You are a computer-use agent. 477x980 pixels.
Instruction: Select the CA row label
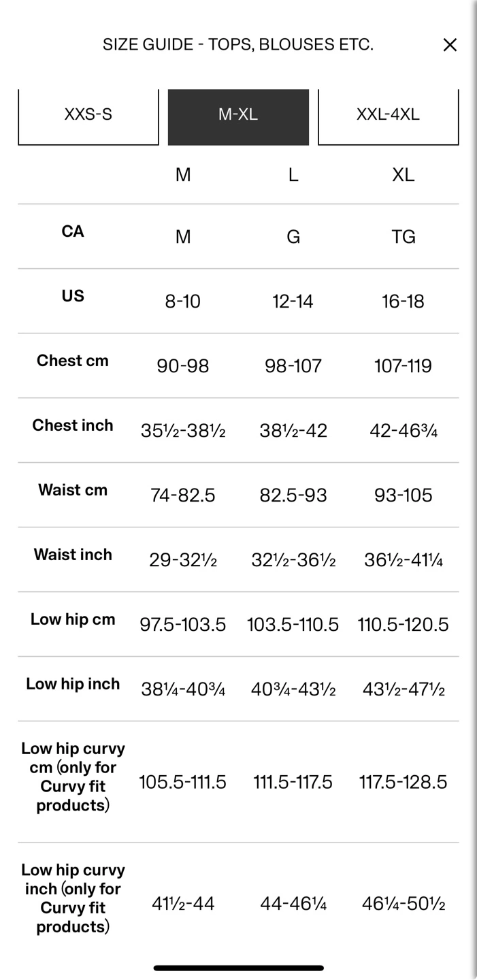tap(73, 231)
